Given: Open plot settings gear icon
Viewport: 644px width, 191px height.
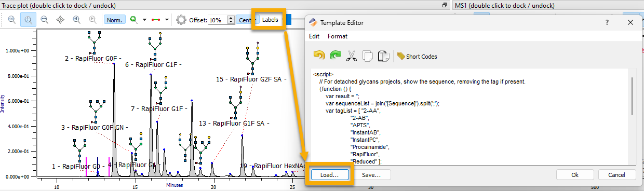Looking at the screenshot, I should 181,20.
